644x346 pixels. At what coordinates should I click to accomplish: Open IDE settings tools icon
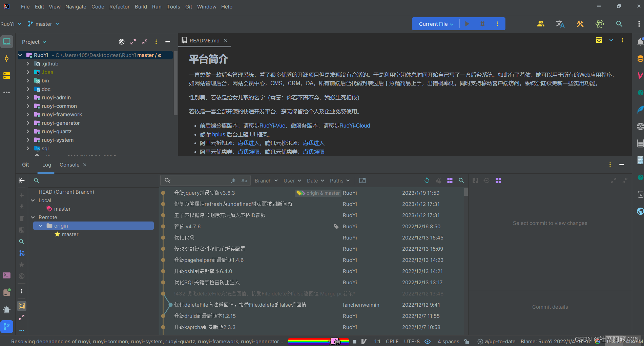(580, 24)
